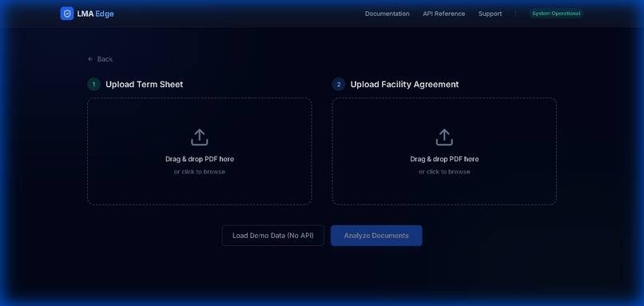Click 'or click to browse' in Term Sheet box
Viewport: 644px width, 306px height.
[x=200, y=172]
